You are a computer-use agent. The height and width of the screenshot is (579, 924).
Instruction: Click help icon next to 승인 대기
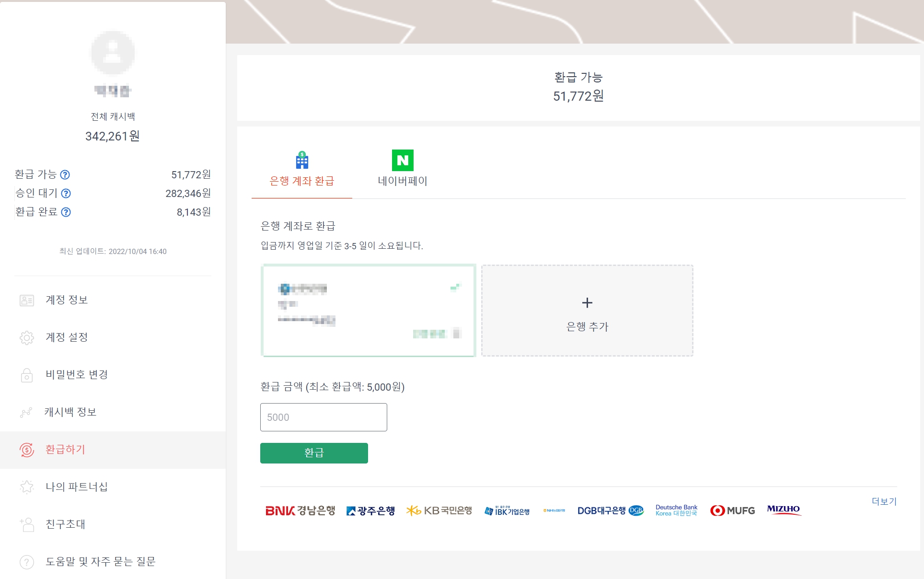pos(66,193)
